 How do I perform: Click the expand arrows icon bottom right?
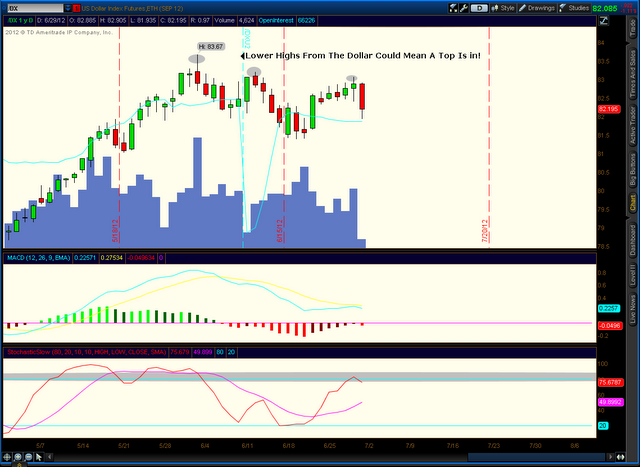(620, 457)
